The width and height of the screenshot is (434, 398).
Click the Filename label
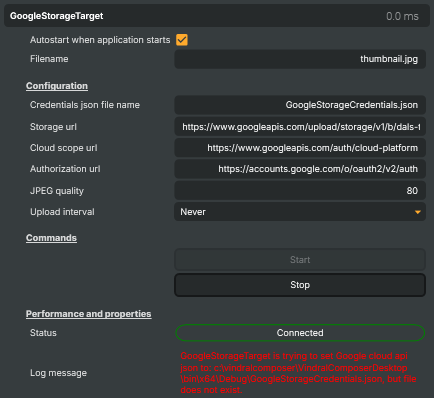[49, 59]
